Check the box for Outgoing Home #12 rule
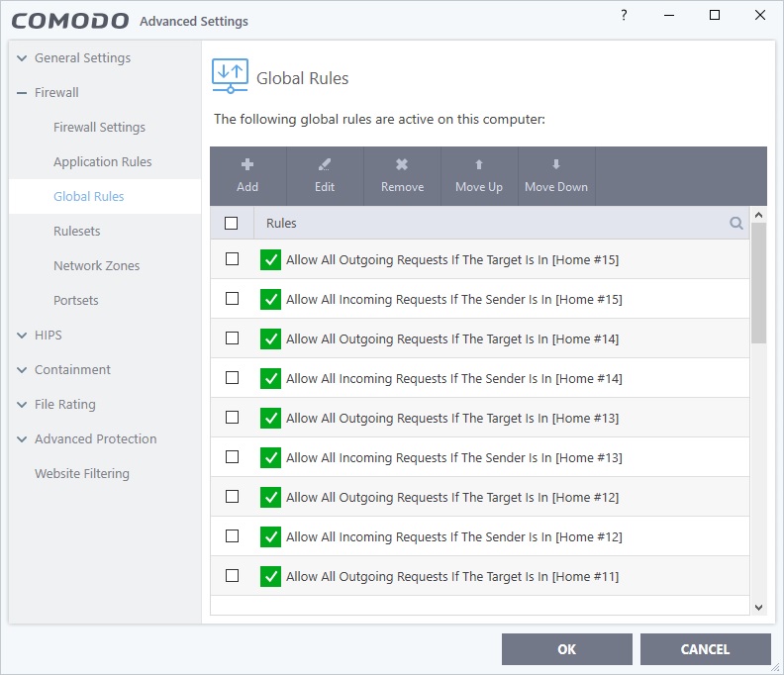 pyautogui.click(x=233, y=496)
